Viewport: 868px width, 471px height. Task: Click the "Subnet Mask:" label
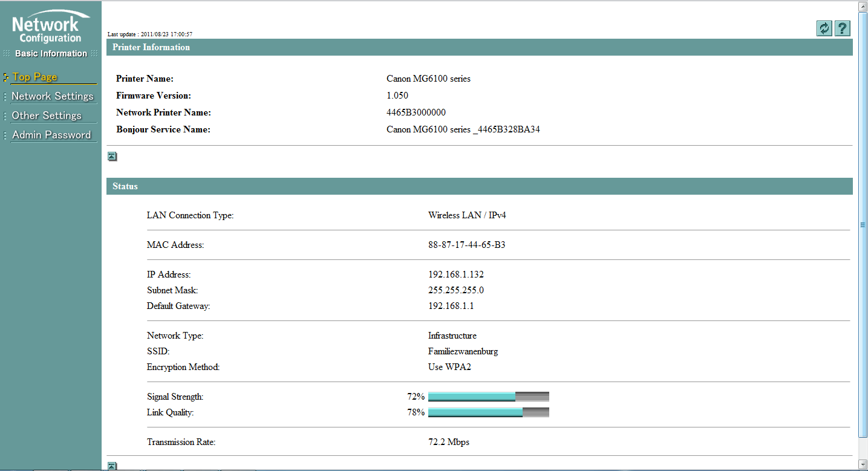click(x=172, y=290)
